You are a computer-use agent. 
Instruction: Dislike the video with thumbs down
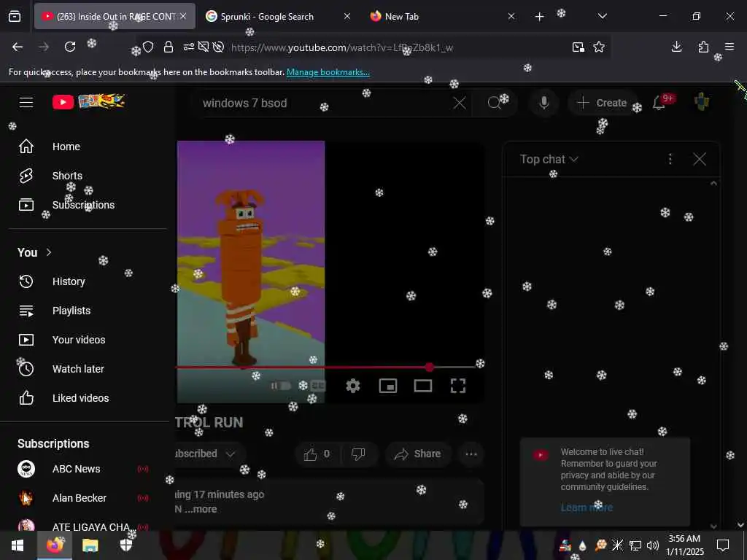(358, 454)
